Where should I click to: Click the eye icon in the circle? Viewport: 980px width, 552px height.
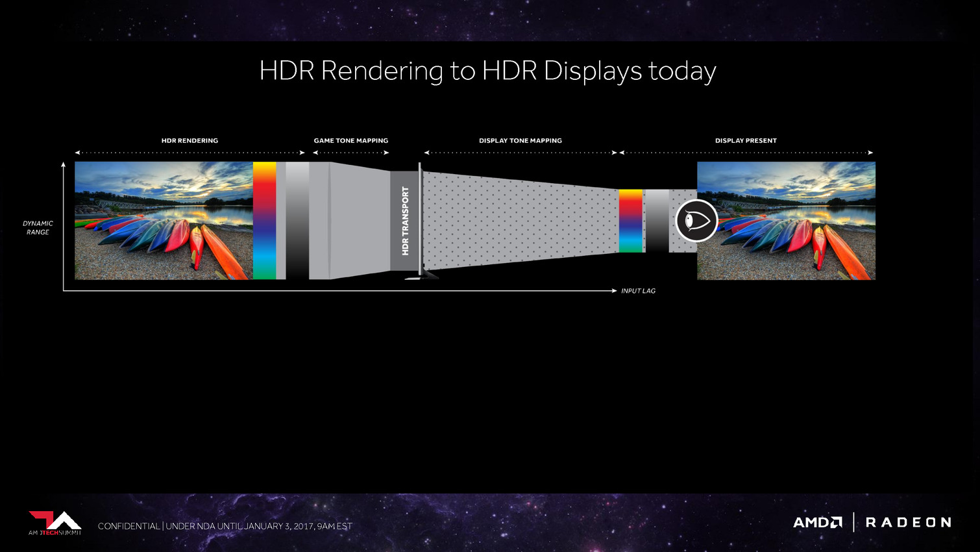coord(696,221)
